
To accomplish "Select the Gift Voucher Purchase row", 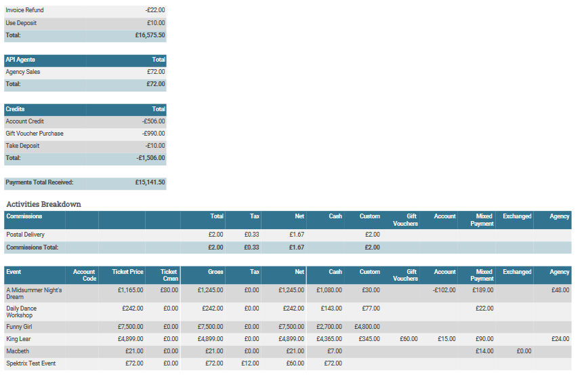I will click(85, 134).
